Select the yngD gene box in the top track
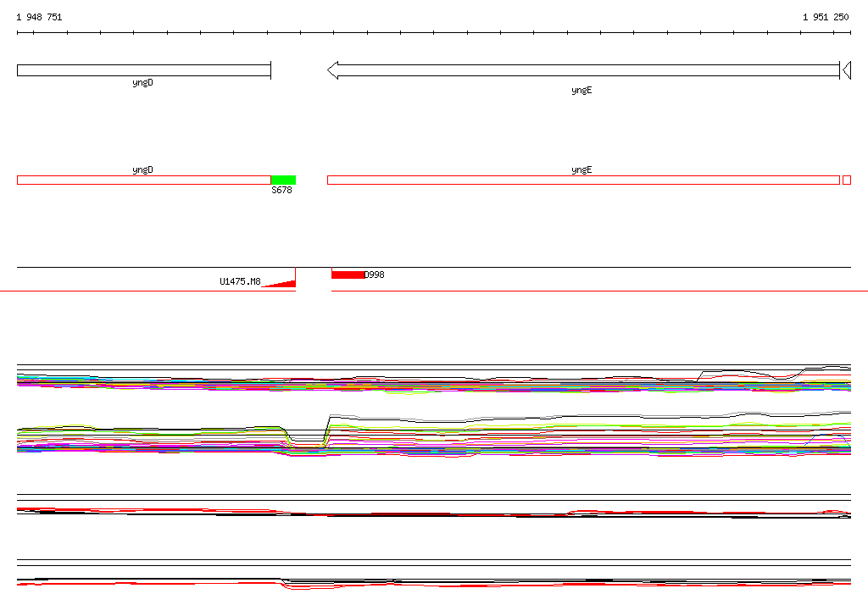The width and height of the screenshot is (868, 605). point(144,70)
